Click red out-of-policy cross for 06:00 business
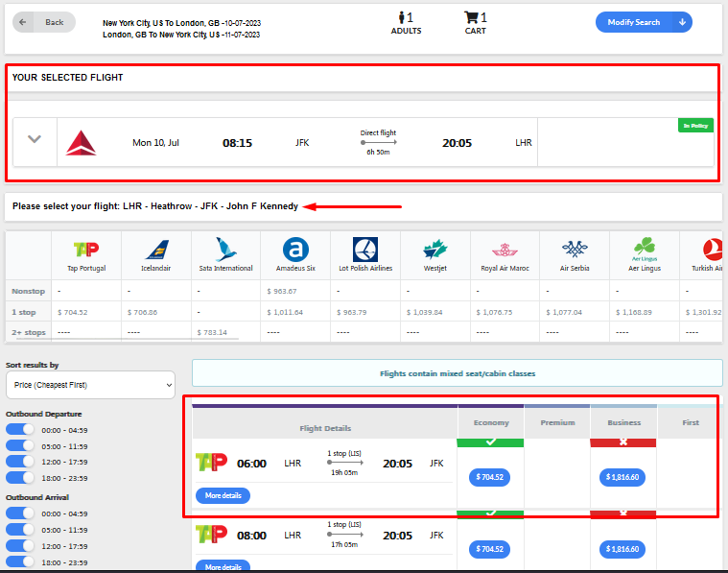728x573 pixels. (623, 442)
